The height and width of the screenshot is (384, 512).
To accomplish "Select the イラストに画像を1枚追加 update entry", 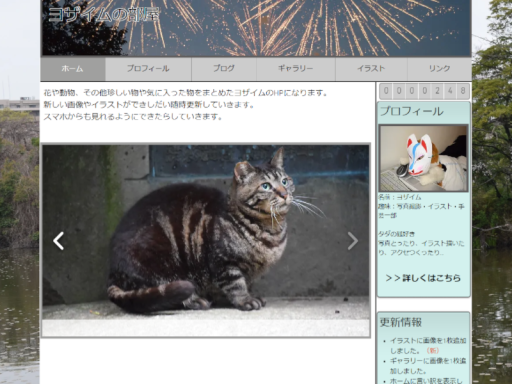I will click(428, 346).
